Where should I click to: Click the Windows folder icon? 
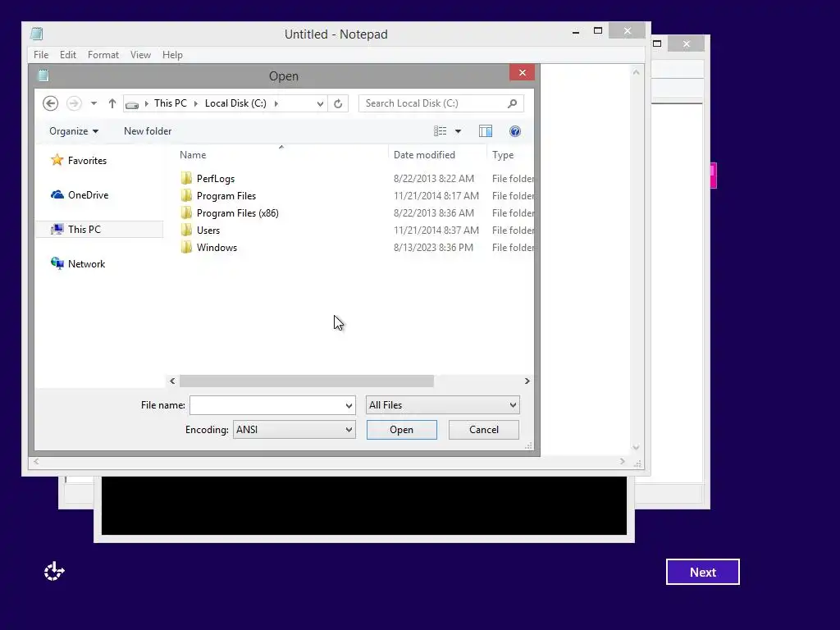coord(186,247)
